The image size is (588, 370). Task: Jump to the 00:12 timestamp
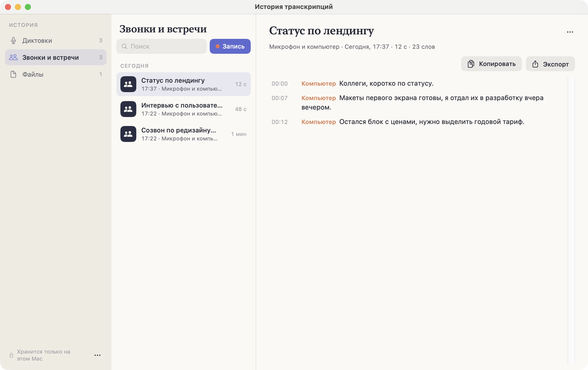pyautogui.click(x=280, y=122)
